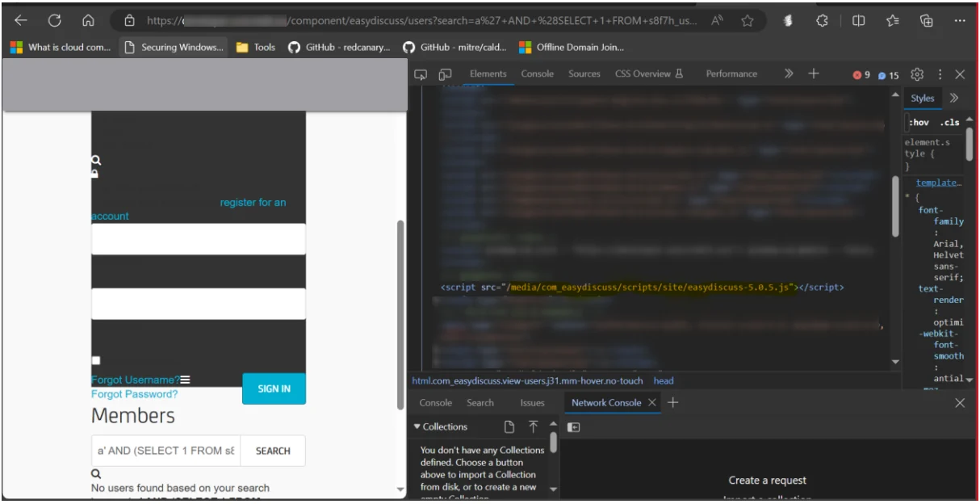The width and height of the screenshot is (980, 504).
Task: Open the 'GitHub - redcanary...' bookmark
Action: pyautogui.click(x=340, y=47)
